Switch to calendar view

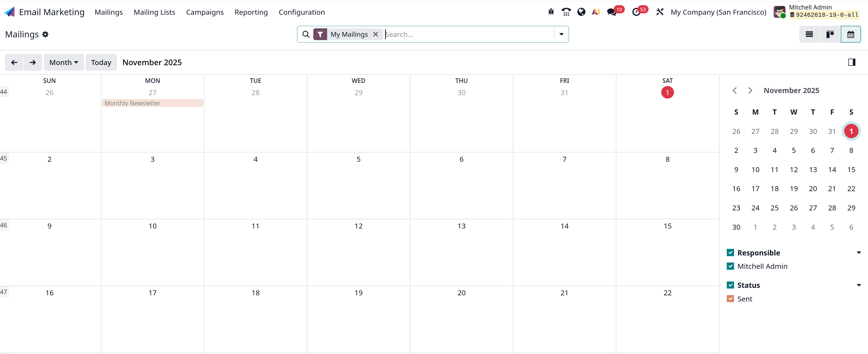coord(851,34)
